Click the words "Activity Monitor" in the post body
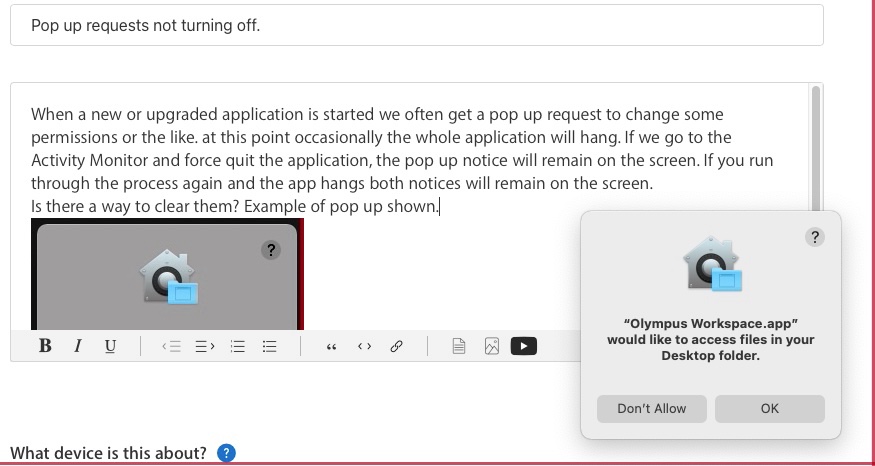 point(90,161)
